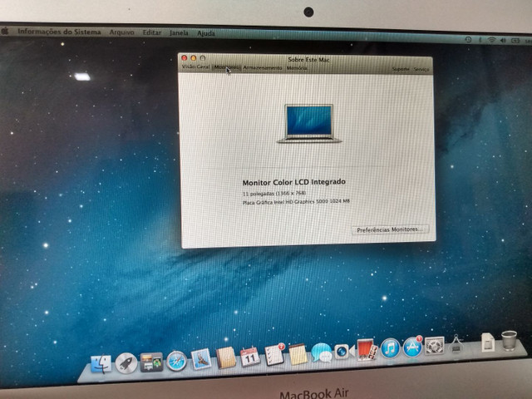Close the Sobre Este Mac window
The height and width of the screenshot is (399, 532).
coord(185,58)
